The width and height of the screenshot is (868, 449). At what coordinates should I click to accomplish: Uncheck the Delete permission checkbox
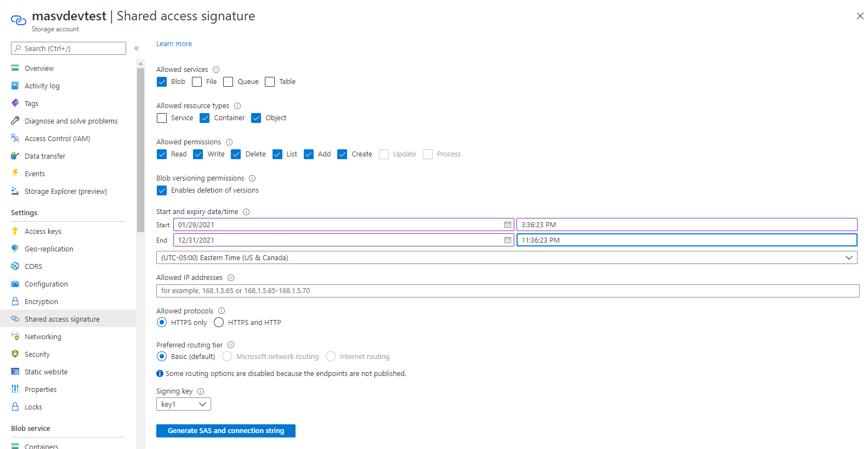[236, 154]
